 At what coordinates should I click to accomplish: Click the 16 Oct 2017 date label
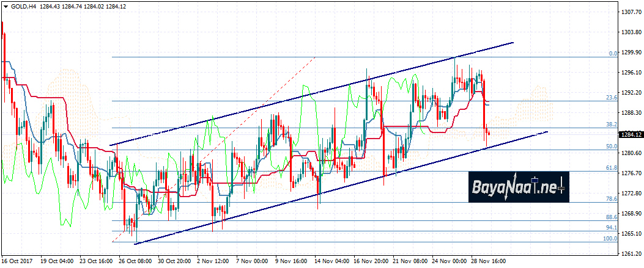(17, 261)
